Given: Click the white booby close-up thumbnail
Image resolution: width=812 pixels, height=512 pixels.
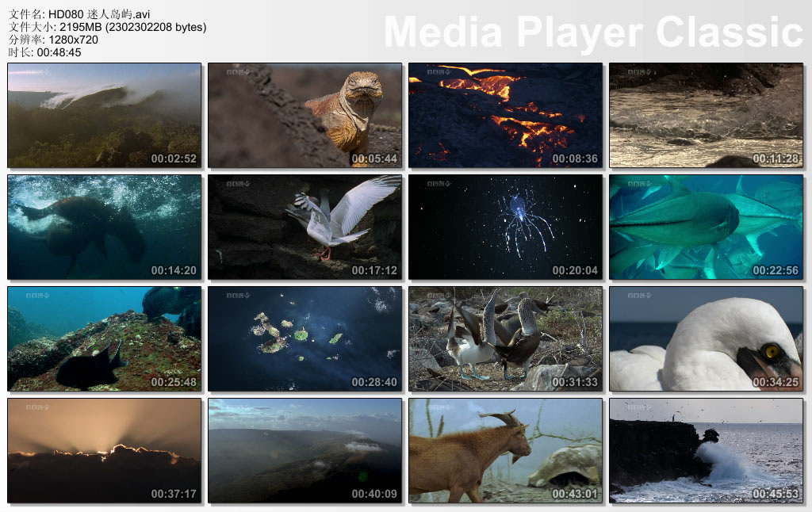Looking at the screenshot, I should [x=706, y=339].
